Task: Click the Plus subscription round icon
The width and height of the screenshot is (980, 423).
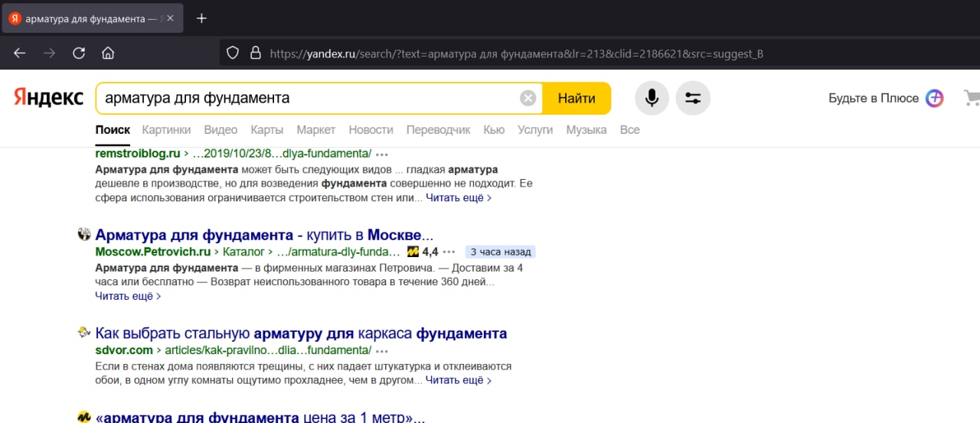Action: pyautogui.click(x=935, y=98)
